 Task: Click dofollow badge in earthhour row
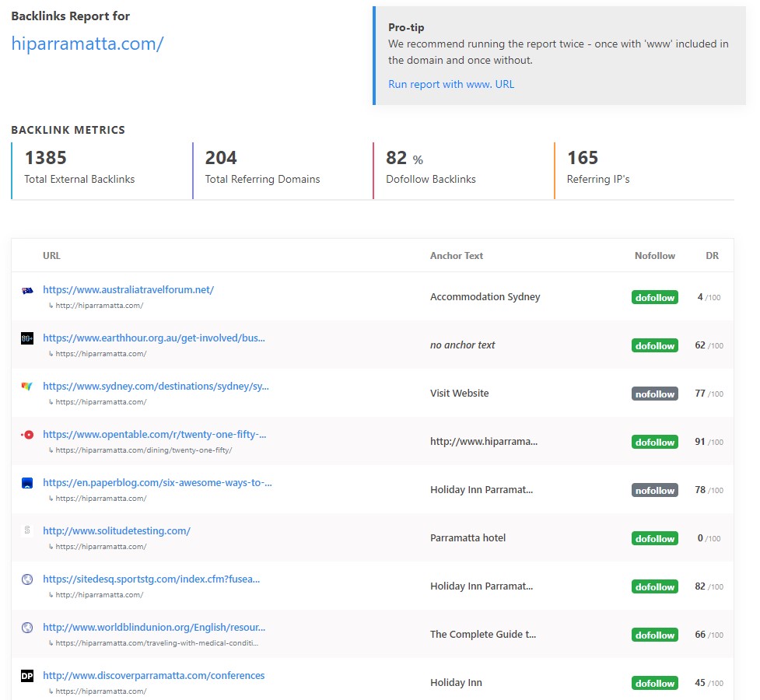[655, 345]
